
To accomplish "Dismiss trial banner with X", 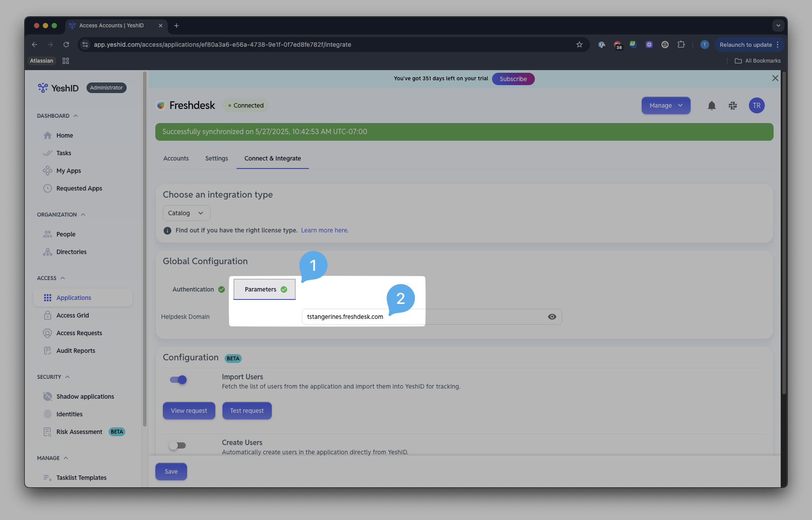I will [775, 78].
